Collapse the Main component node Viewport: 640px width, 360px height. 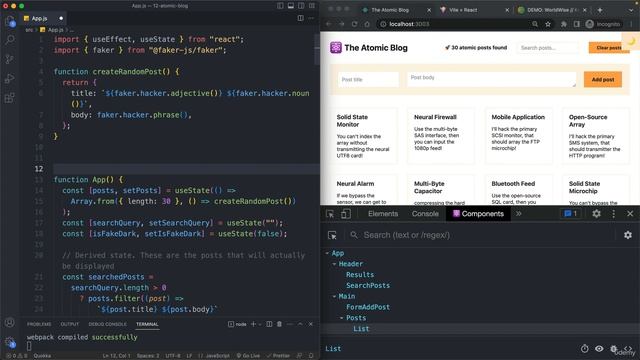coord(334,296)
